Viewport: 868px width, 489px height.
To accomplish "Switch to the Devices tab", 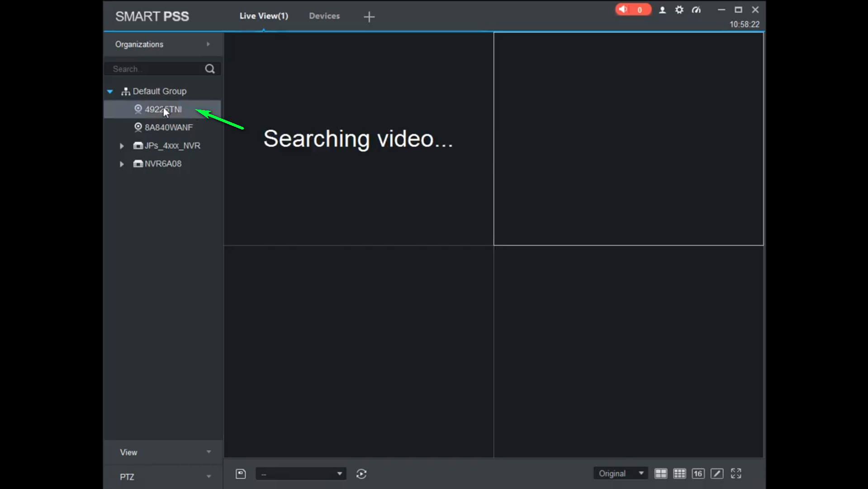I will (x=324, y=16).
